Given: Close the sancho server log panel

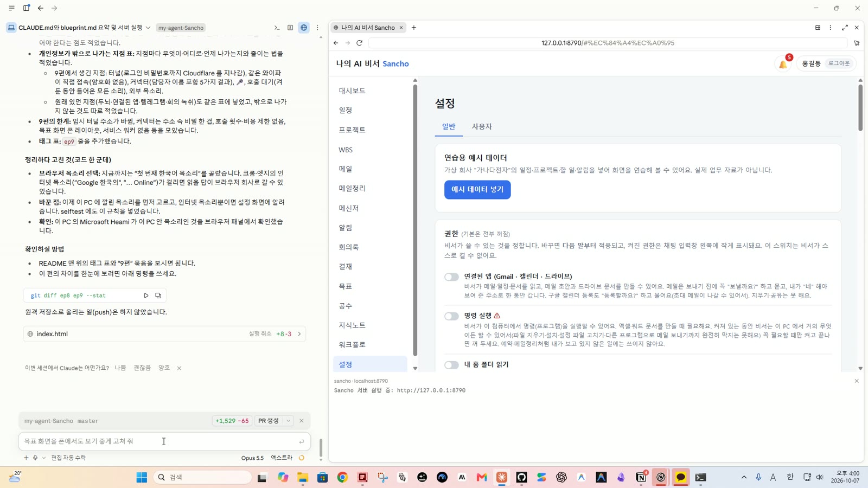Looking at the screenshot, I should [x=857, y=381].
